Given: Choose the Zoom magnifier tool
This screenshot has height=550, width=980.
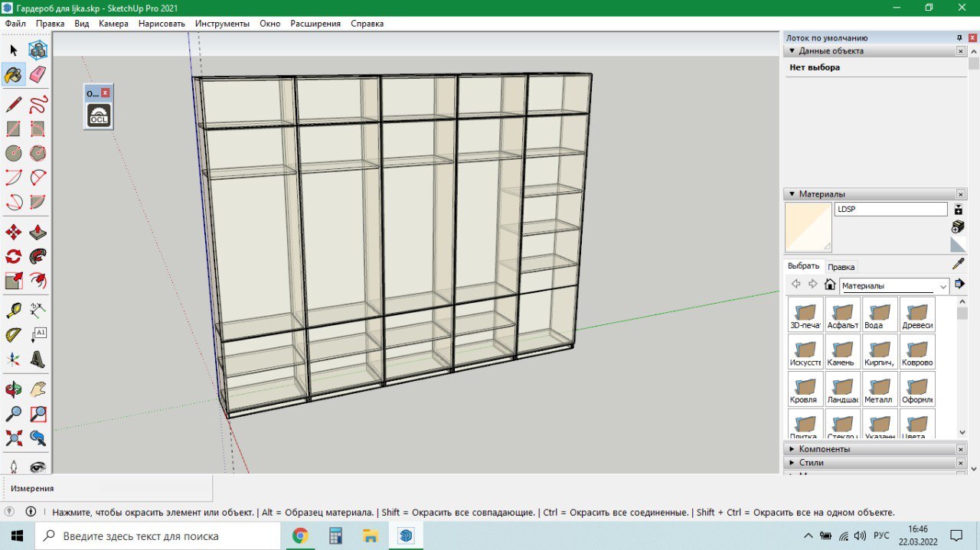Looking at the screenshot, I should 13,414.
